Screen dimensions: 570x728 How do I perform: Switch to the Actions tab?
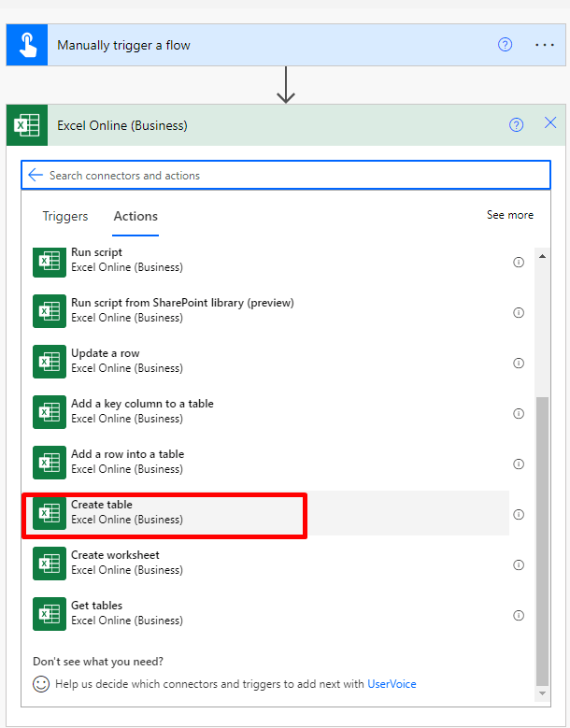(x=135, y=217)
